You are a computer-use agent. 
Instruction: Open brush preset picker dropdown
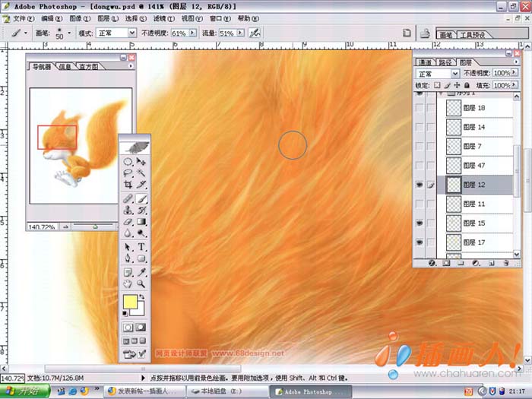70,33
